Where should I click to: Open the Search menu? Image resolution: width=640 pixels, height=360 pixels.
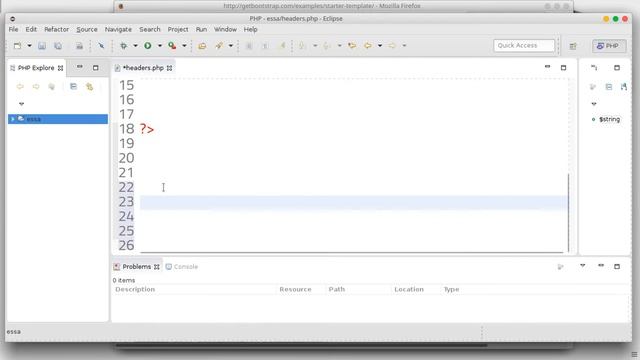[150, 29]
